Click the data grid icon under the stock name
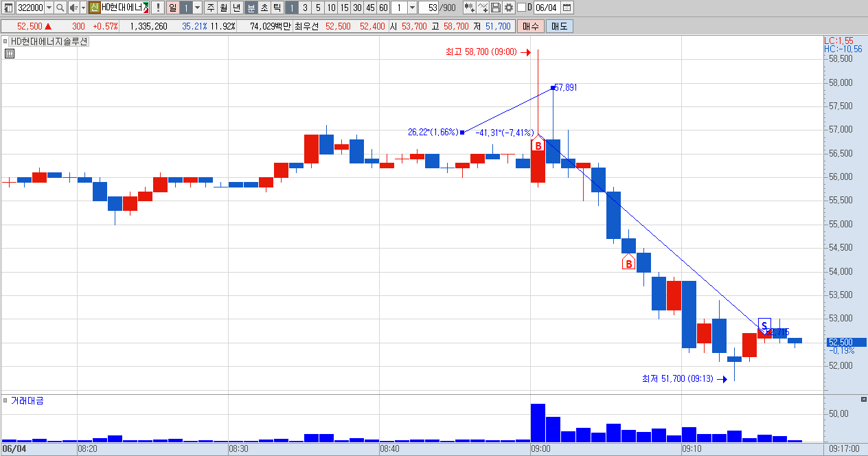868x456 pixels. (9, 53)
